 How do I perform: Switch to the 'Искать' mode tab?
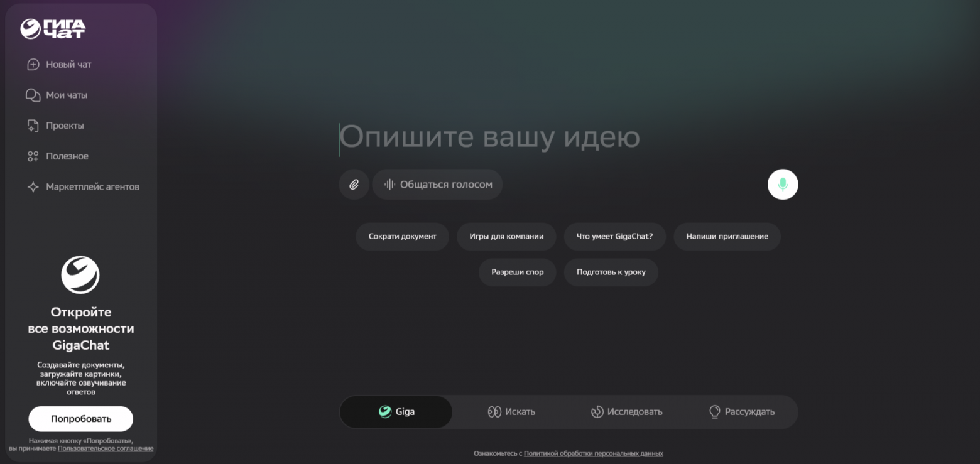coord(512,412)
